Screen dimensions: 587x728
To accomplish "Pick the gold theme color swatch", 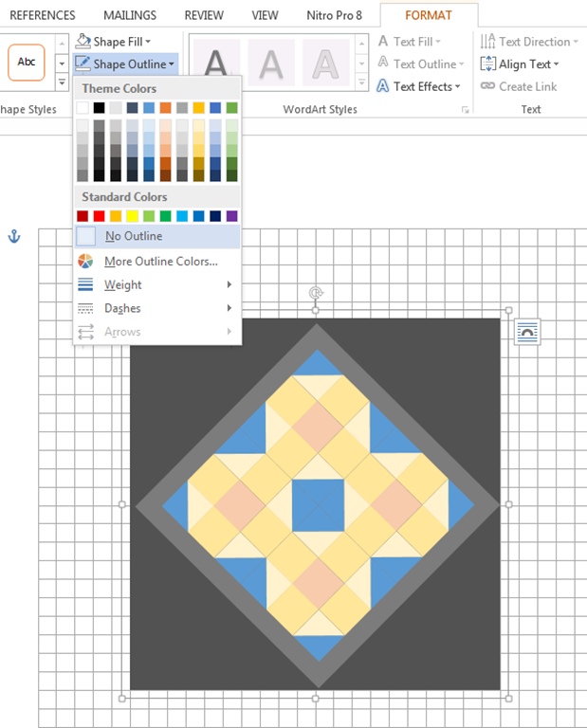I will click(x=199, y=108).
